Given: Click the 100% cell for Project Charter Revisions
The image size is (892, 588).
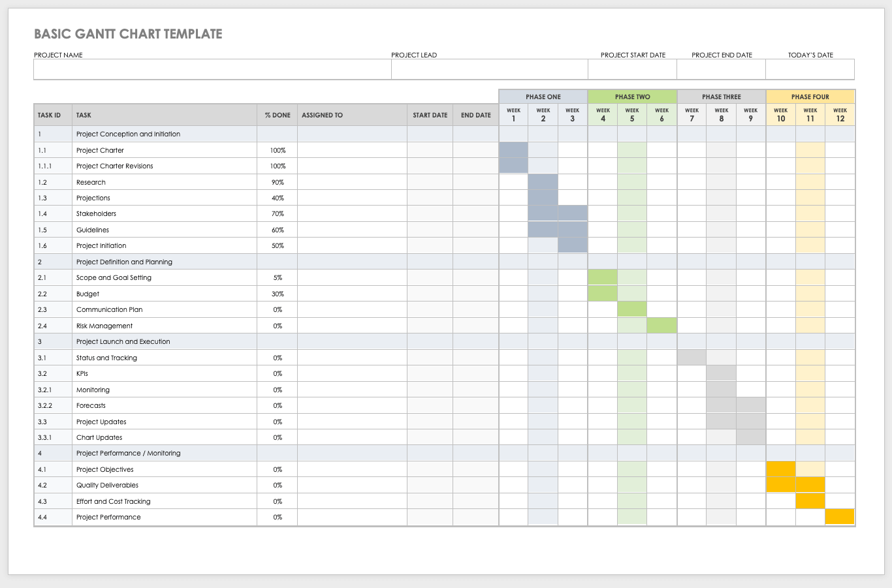Looking at the screenshot, I should (277, 166).
